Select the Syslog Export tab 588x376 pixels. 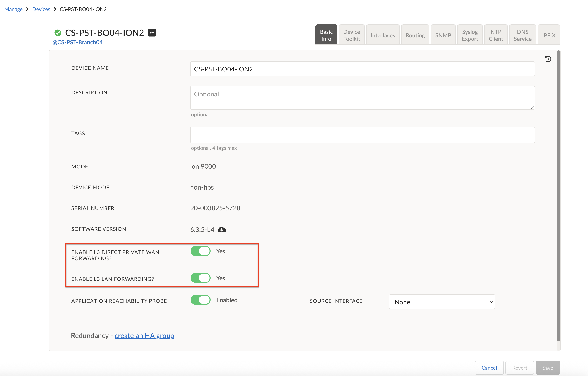[470, 35]
